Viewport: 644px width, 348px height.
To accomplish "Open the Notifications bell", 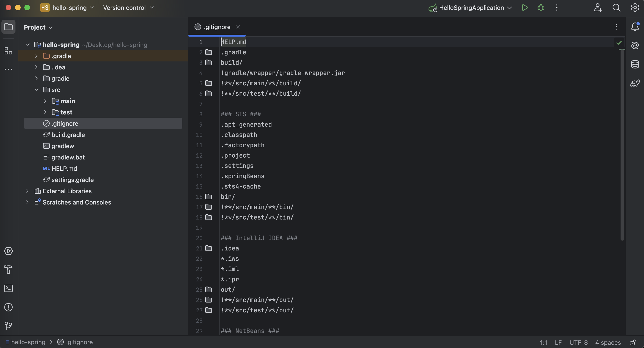I will point(635,26).
